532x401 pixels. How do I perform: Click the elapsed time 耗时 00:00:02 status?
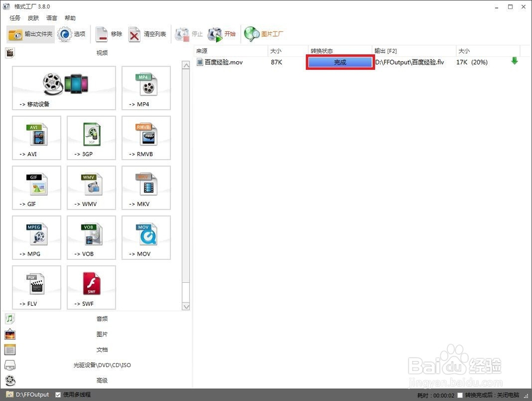(x=436, y=395)
